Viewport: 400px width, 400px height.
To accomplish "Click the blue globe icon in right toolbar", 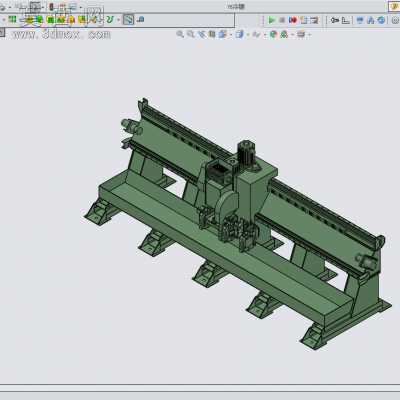I will 381,20.
